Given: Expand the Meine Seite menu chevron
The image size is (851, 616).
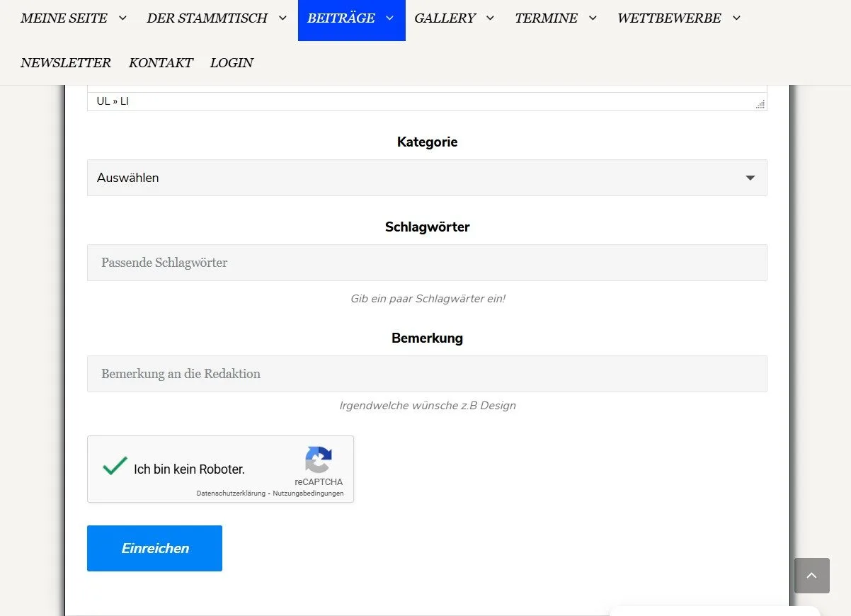Looking at the screenshot, I should coord(122,18).
